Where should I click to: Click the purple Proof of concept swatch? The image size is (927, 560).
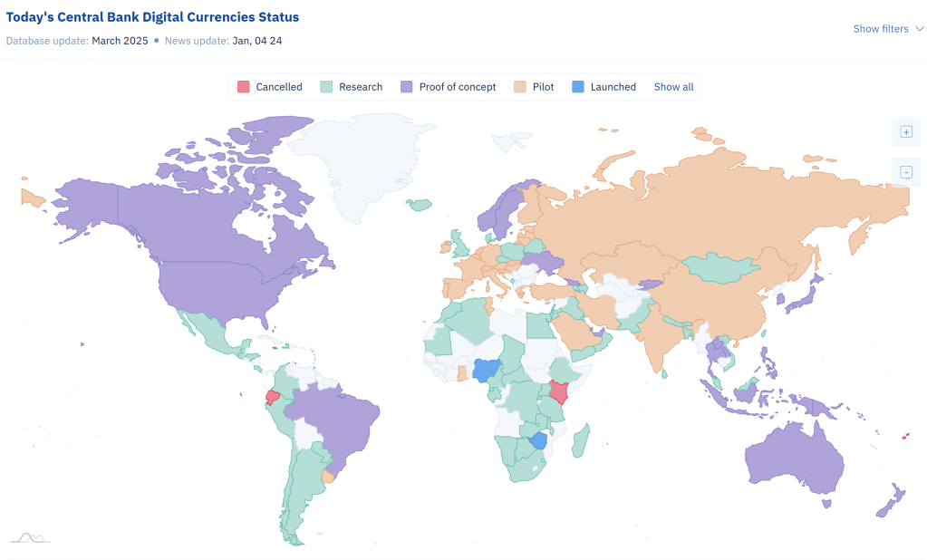(407, 87)
